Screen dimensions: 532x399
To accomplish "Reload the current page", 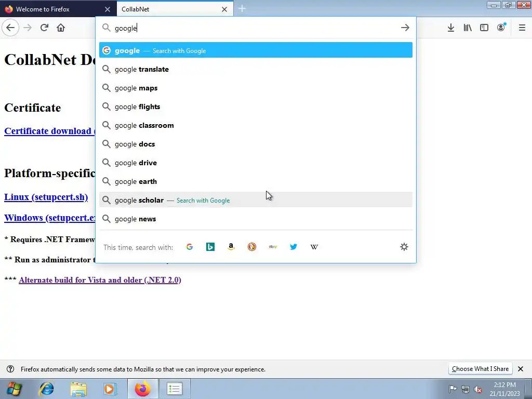I will [x=44, y=28].
